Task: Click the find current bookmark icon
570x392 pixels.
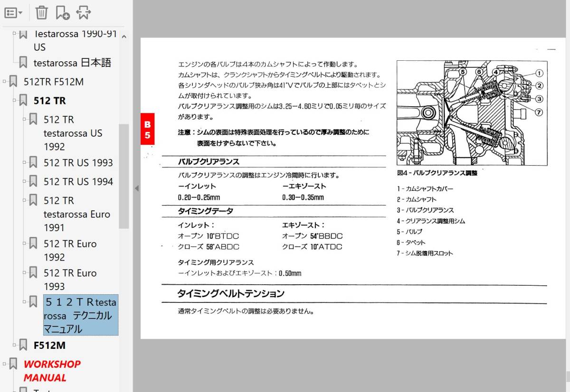Action: pyautogui.click(x=83, y=13)
